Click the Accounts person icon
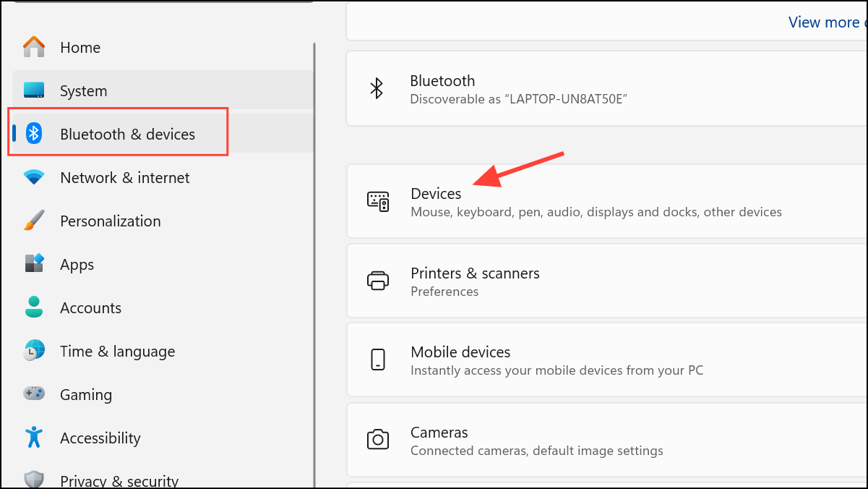Image resolution: width=868 pixels, height=489 pixels. click(34, 307)
